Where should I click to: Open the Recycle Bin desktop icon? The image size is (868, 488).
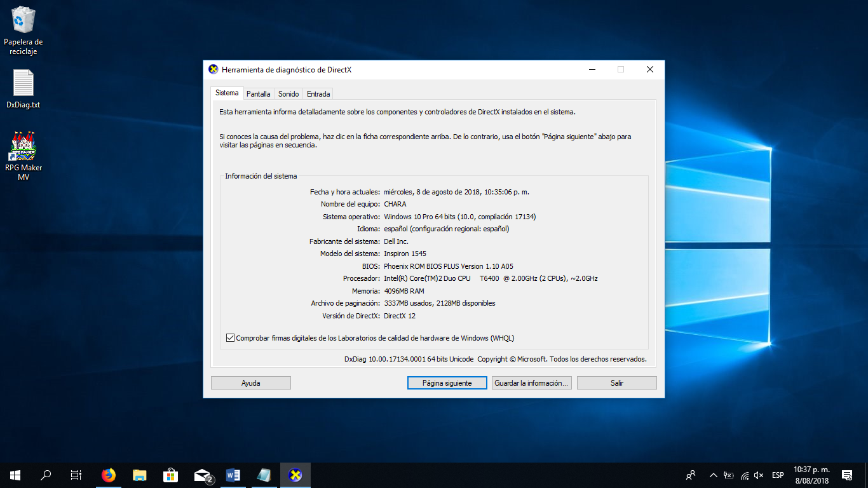click(x=24, y=30)
